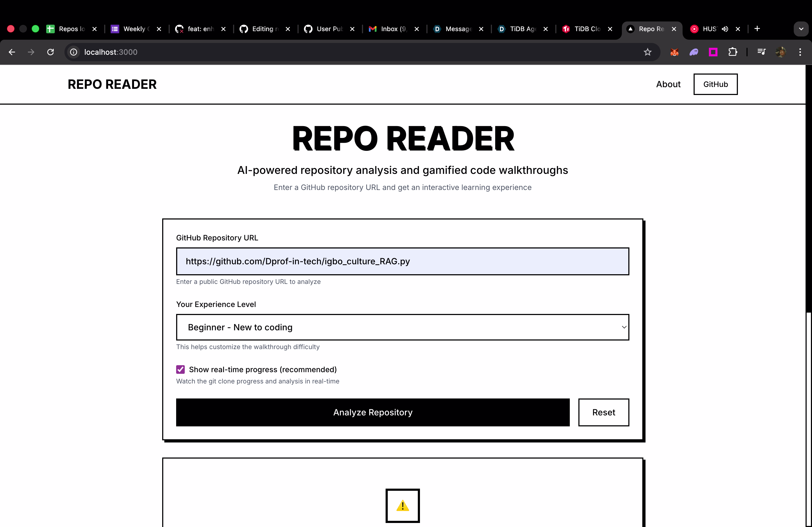Open the MetaMask extension
Viewport: 812px width, 527px height.
(675, 52)
